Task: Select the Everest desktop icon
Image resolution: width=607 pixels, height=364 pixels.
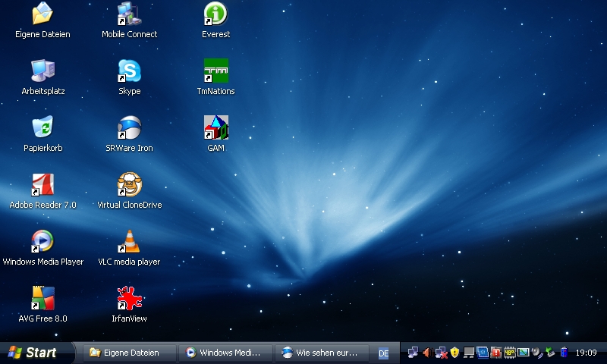Action: pyautogui.click(x=216, y=14)
